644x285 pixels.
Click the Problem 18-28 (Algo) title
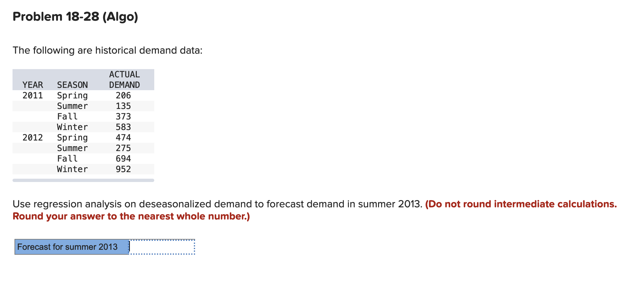(x=75, y=16)
